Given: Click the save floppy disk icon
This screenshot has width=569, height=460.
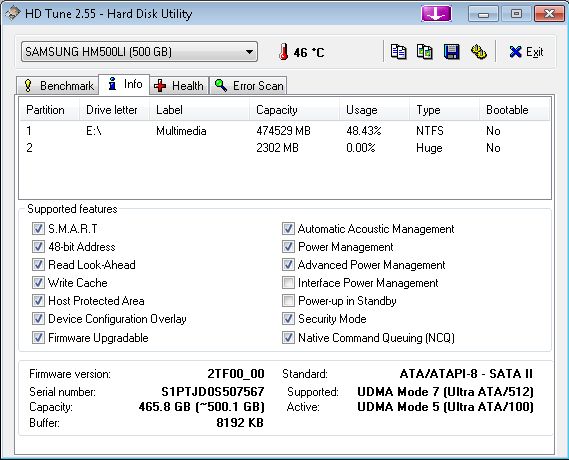Looking at the screenshot, I should point(451,52).
